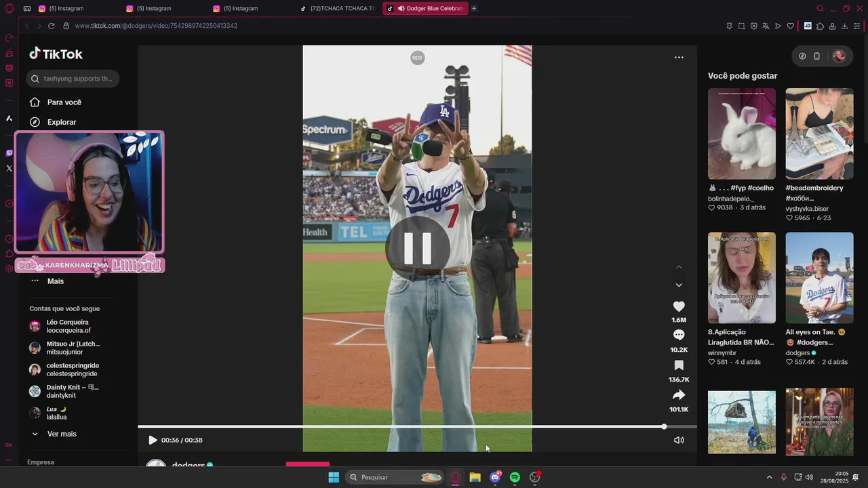Expand 'Ver mais' followed accounts list
The height and width of the screenshot is (488, 868).
[x=54, y=434]
